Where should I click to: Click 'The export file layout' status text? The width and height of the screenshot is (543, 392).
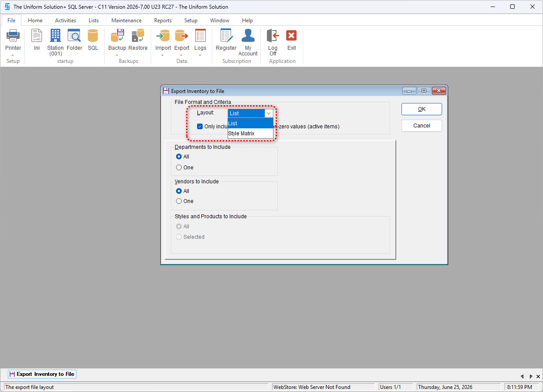pyautogui.click(x=30, y=387)
